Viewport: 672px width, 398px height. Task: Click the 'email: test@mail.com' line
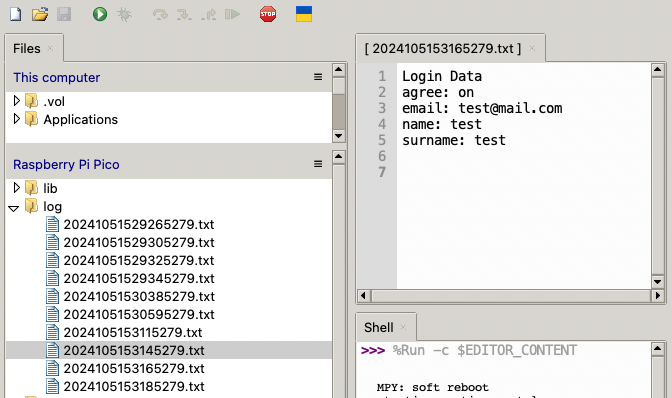[482, 108]
